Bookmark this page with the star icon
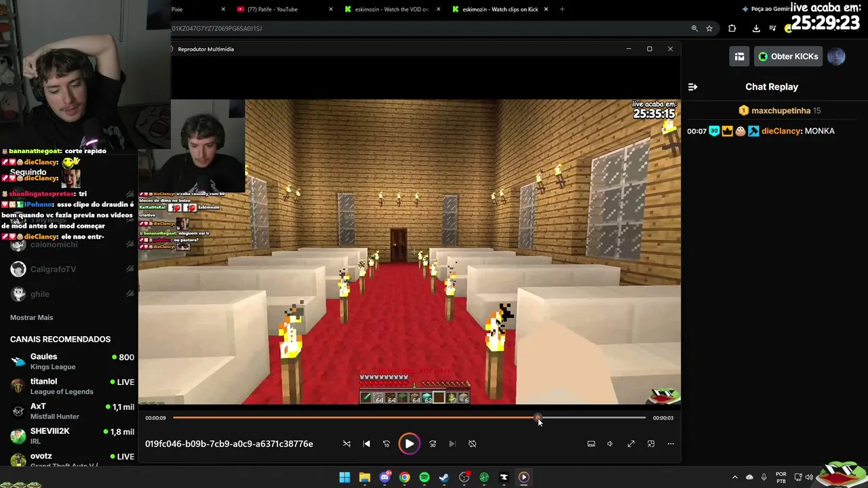The width and height of the screenshot is (868, 488). click(709, 28)
